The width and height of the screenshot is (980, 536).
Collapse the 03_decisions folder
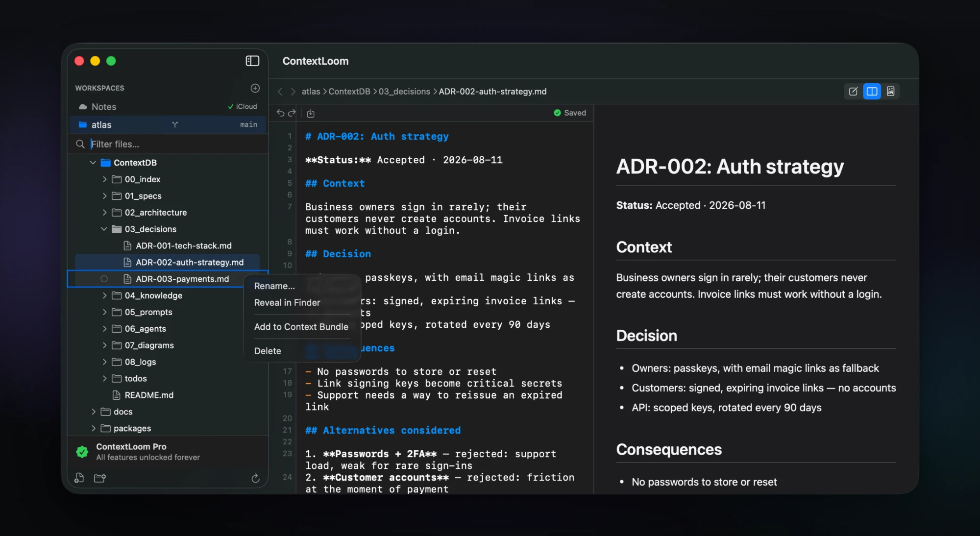[104, 229]
